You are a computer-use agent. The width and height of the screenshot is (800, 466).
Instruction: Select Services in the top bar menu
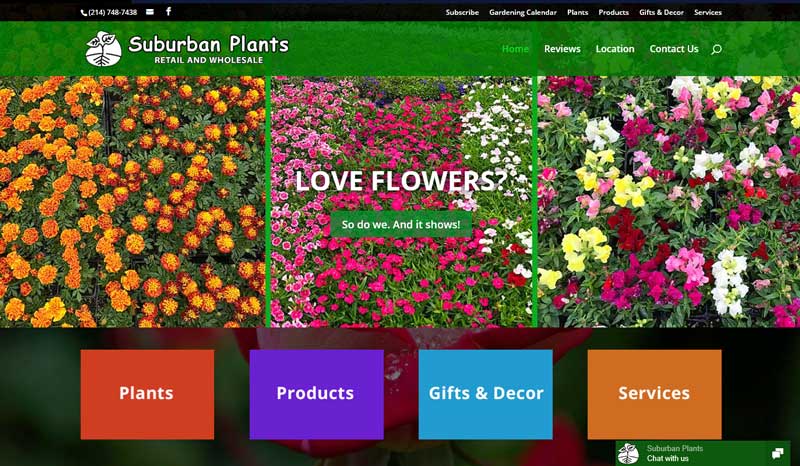tap(708, 12)
